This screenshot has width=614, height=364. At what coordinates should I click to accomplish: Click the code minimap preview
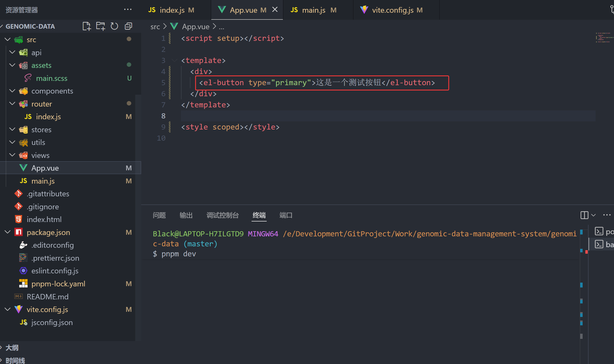click(x=604, y=38)
